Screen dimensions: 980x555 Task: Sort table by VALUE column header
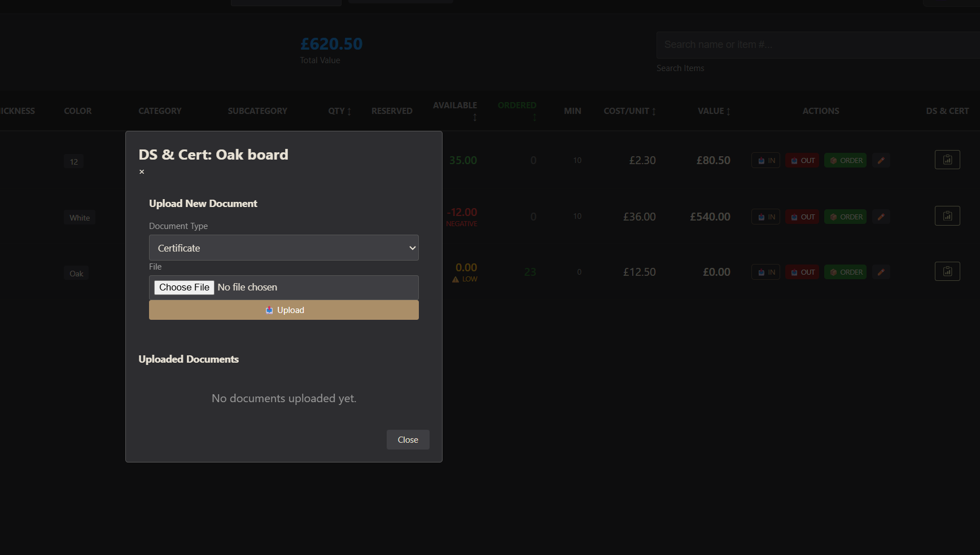coord(714,111)
